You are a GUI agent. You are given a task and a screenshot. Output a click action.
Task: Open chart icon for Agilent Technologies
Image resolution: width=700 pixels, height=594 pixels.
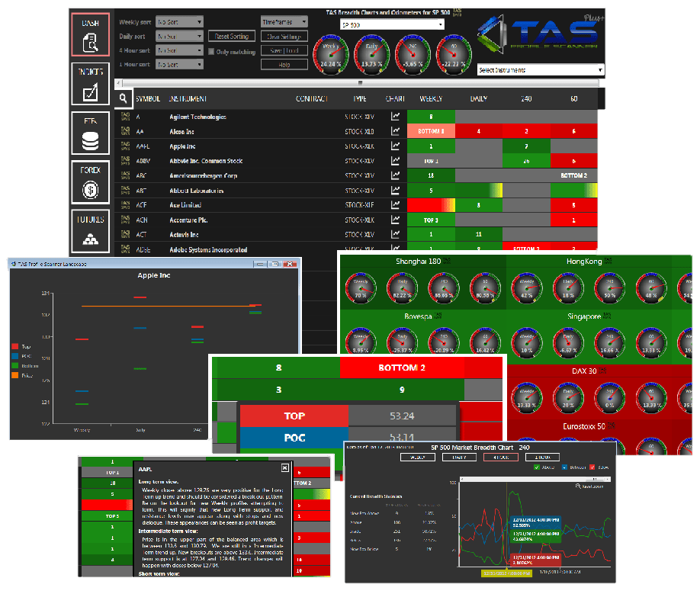click(395, 117)
